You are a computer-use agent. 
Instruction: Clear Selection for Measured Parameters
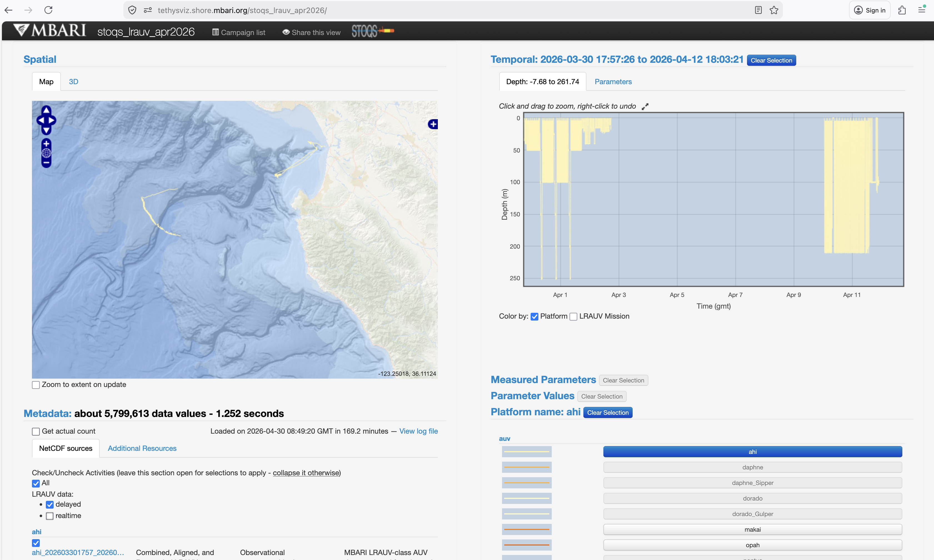click(x=623, y=380)
